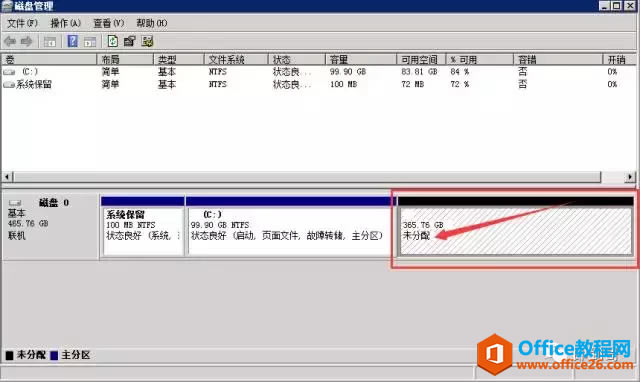Click the volume list horizontal scrollbar thumb
Image resolution: width=640 pixels, height=382 pixels.
307,177
